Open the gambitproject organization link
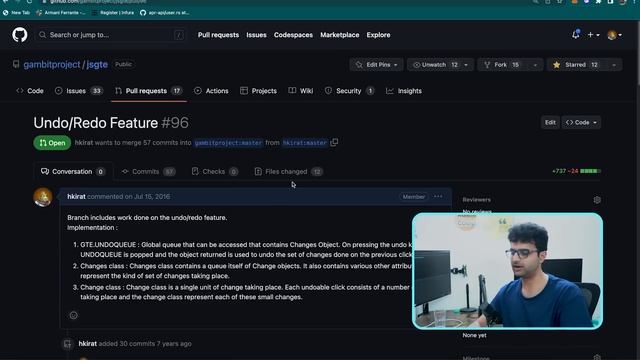The width and height of the screenshot is (640, 360). (52, 64)
